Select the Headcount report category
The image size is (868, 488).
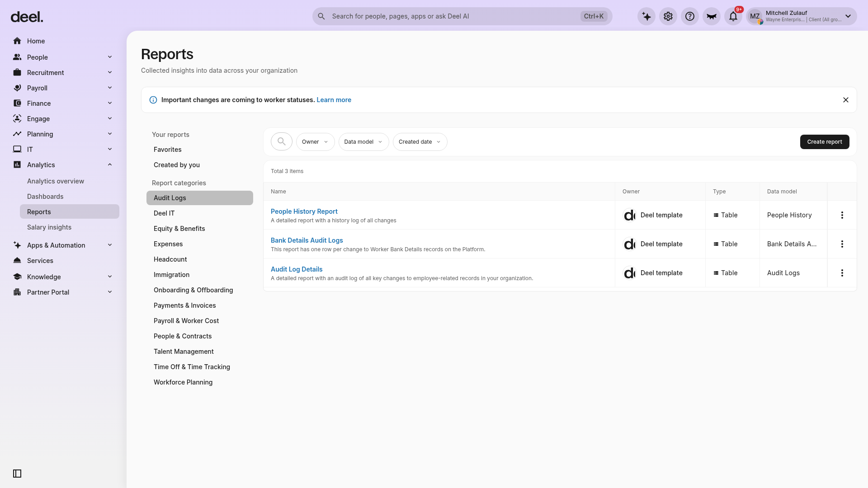(200, 259)
